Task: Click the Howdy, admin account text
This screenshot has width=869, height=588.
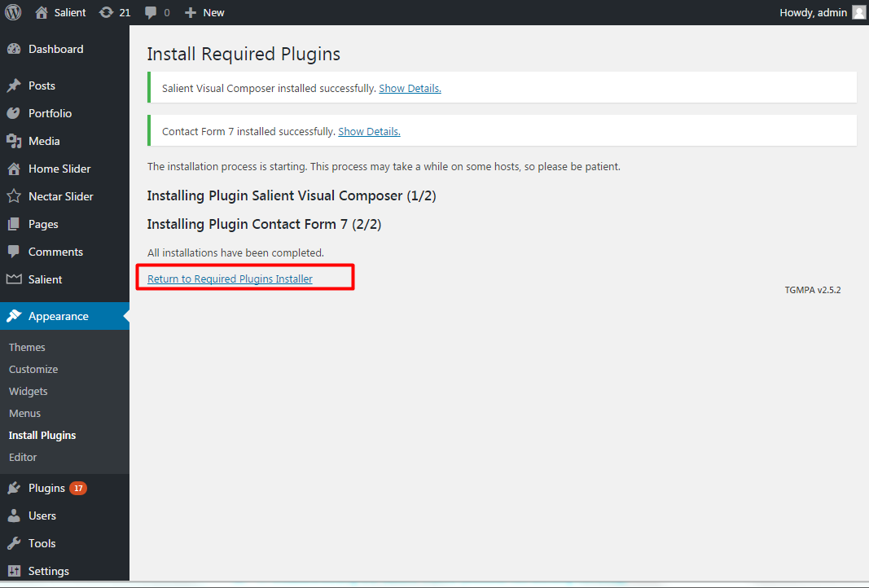Action: point(813,12)
